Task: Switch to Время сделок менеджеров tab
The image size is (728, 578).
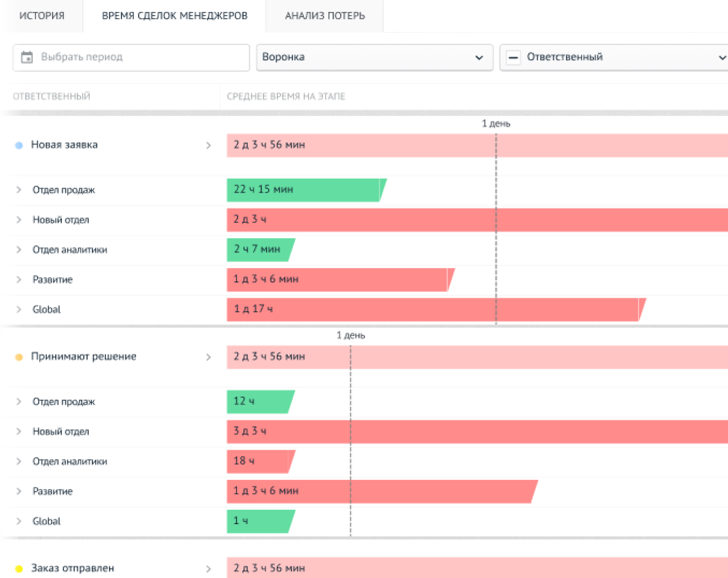Action: coord(175,16)
